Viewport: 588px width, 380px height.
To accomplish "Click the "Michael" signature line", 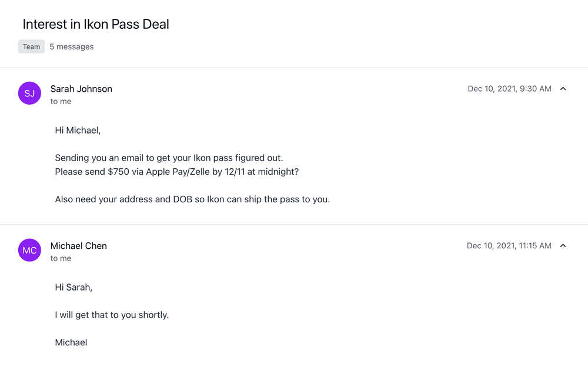I will 71,343.
